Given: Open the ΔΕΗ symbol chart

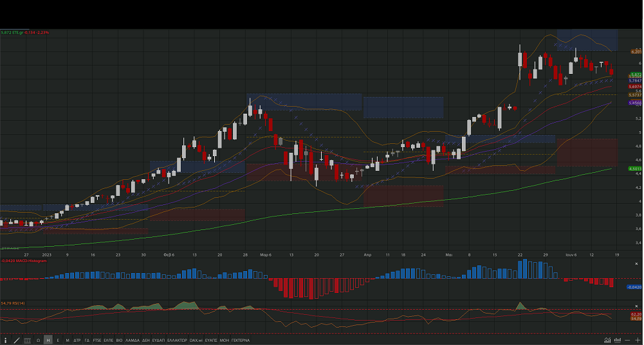Looking at the screenshot, I should tap(146, 340).
